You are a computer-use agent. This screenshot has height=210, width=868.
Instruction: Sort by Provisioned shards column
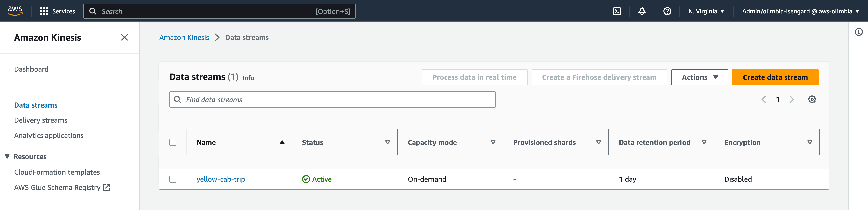(x=598, y=142)
